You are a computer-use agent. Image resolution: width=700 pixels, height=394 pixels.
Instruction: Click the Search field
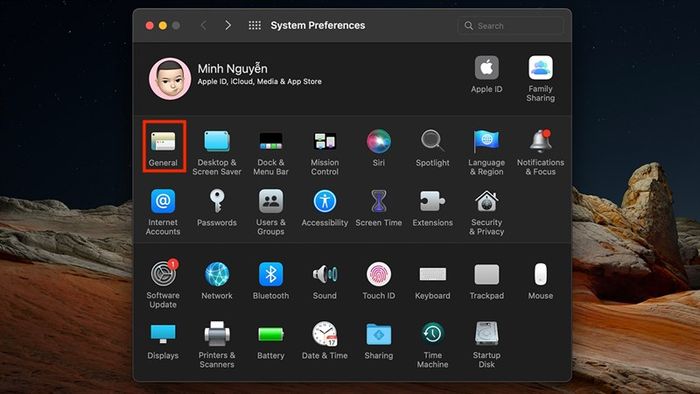tap(510, 26)
